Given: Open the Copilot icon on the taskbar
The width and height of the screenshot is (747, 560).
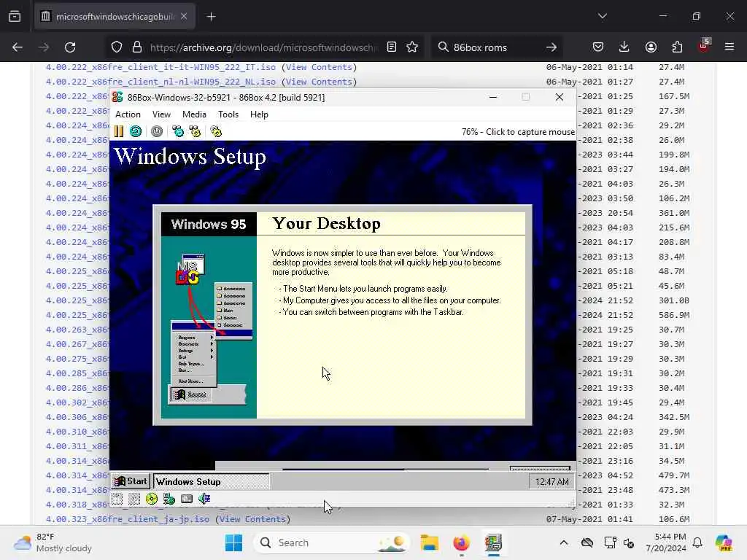Looking at the screenshot, I should coord(724,542).
